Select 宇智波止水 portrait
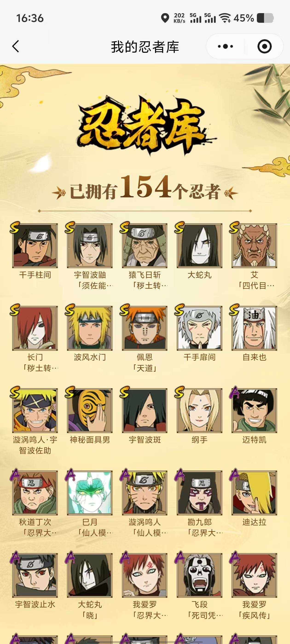 click(35, 575)
